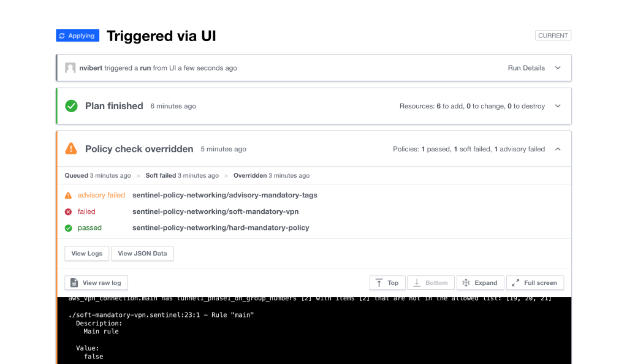This screenshot has height=364, width=627.
Task: Expand the Plan finished section chevron
Action: pos(558,106)
